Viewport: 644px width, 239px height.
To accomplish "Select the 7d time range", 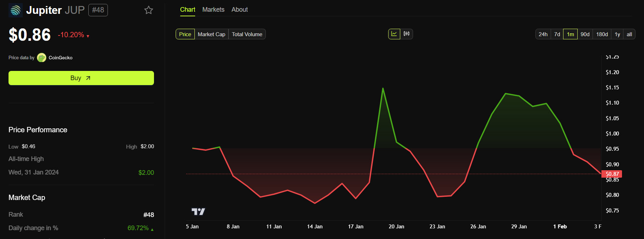I will click(557, 34).
